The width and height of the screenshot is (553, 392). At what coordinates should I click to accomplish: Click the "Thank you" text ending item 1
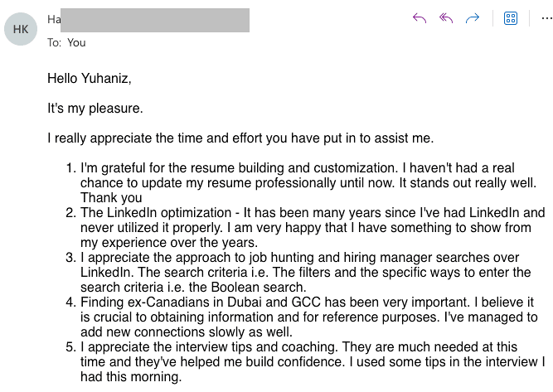click(x=111, y=198)
